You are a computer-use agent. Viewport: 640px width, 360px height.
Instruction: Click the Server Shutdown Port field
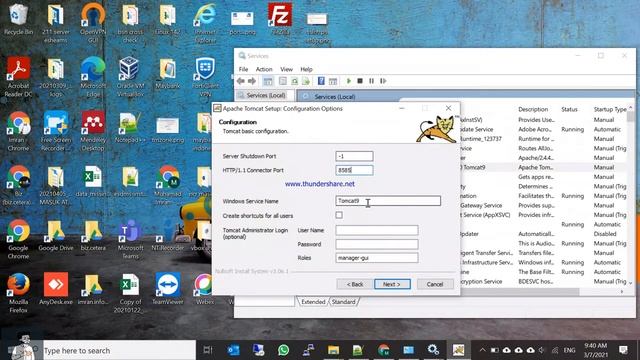[x=354, y=156]
